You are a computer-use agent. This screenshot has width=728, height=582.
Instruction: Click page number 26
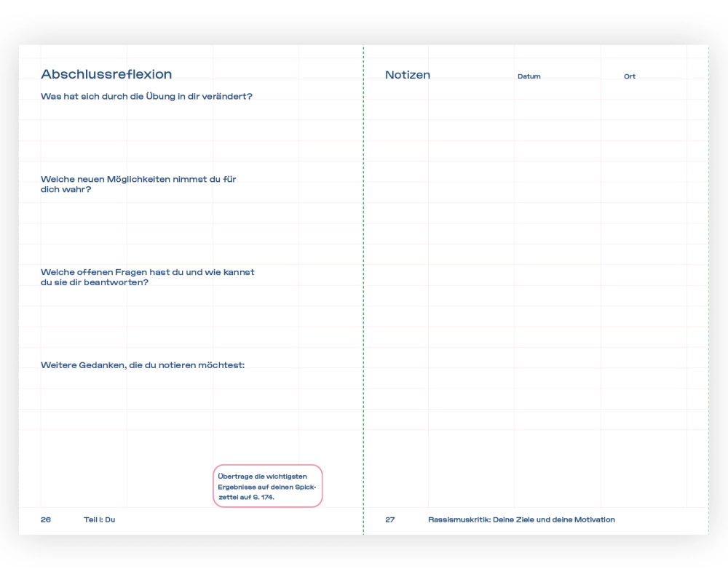46,519
